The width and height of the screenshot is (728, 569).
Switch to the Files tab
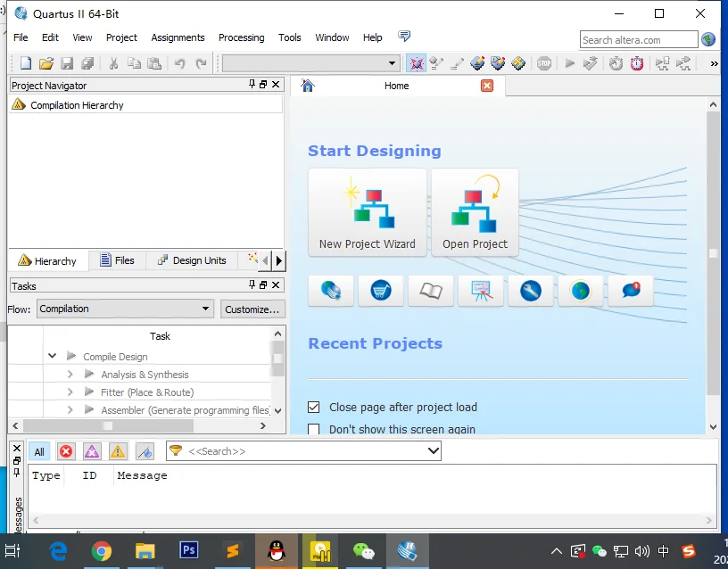[x=118, y=260]
